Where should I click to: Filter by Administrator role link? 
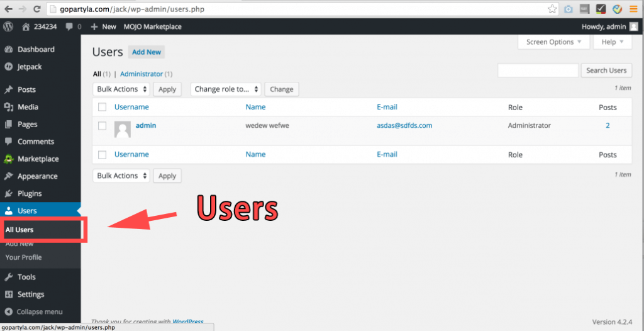click(x=142, y=74)
